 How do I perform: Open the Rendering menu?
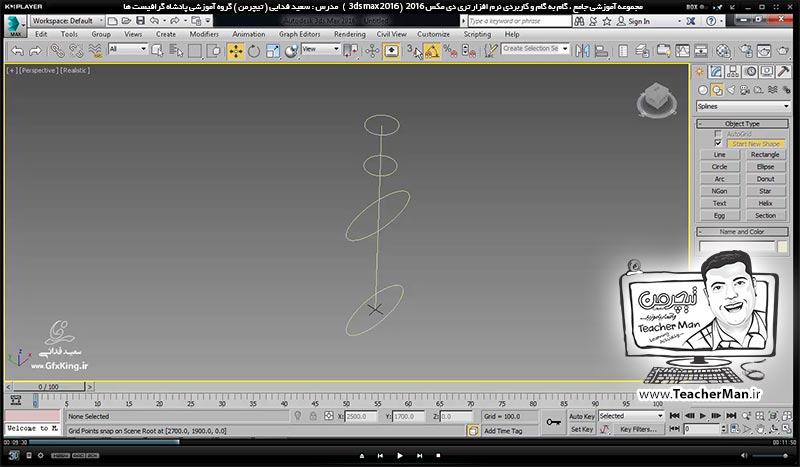click(x=349, y=34)
